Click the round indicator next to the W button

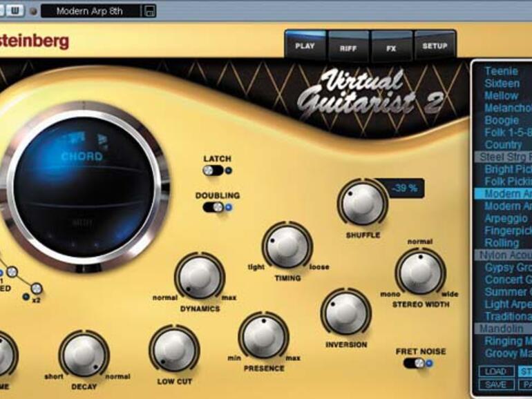pyautogui.click(x=33, y=11)
